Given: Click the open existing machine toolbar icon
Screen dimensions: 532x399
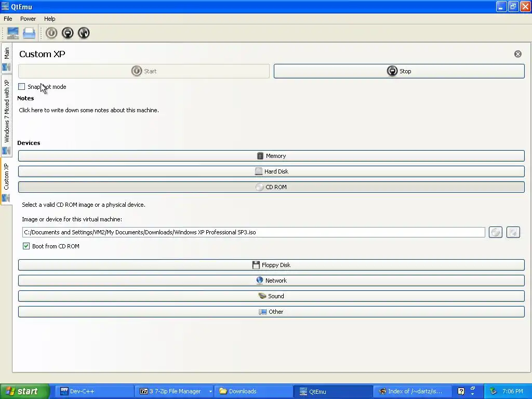Looking at the screenshot, I should tap(29, 33).
